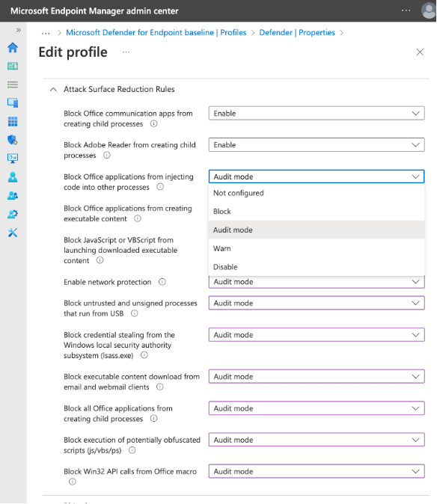Go to Defender Properties breadcrumb
The image size is (437, 504).
(297, 32)
